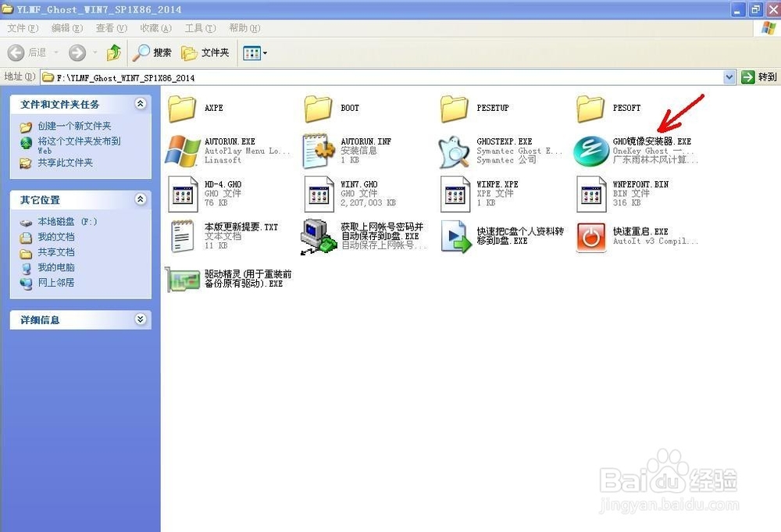Click the HD-4.GHO file name
781x532 pixels.
click(x=223, y=184)
